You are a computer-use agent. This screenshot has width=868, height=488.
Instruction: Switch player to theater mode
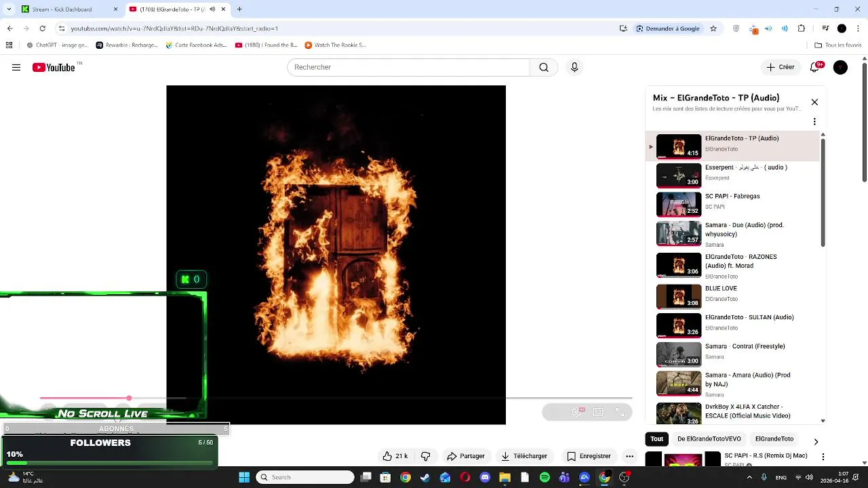click(598, 411)
